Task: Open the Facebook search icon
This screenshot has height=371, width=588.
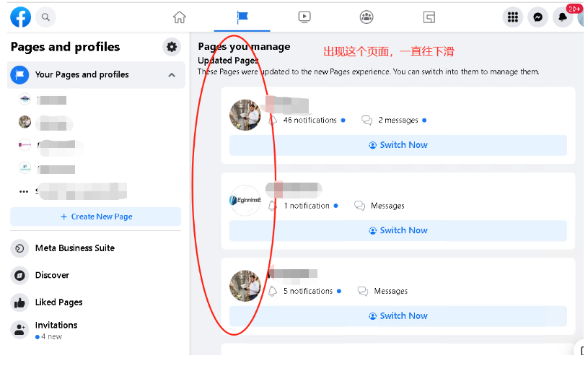Action: tap(45, 17)
